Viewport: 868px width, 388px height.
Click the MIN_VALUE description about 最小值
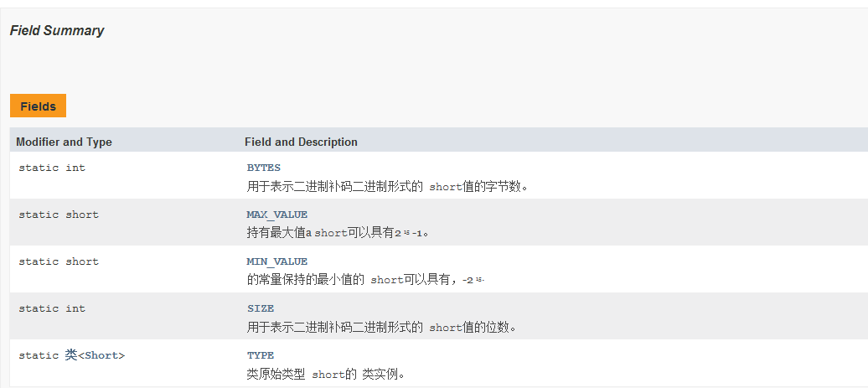[365, 280]
